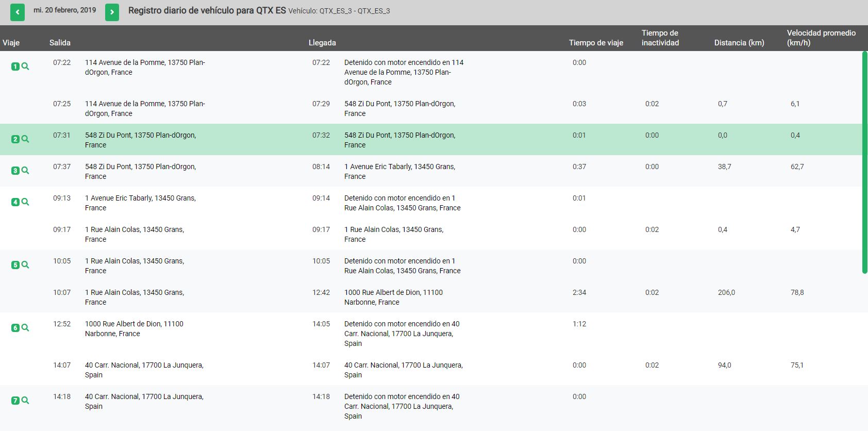Open magnifier icon for trip 1
Screen dimensions: 868x431
(25, 67)
